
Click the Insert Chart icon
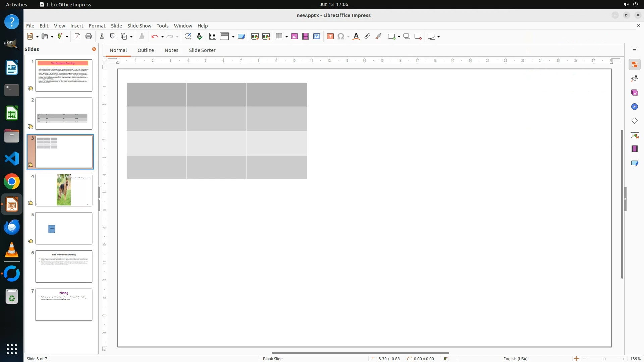tap(317, 37)
